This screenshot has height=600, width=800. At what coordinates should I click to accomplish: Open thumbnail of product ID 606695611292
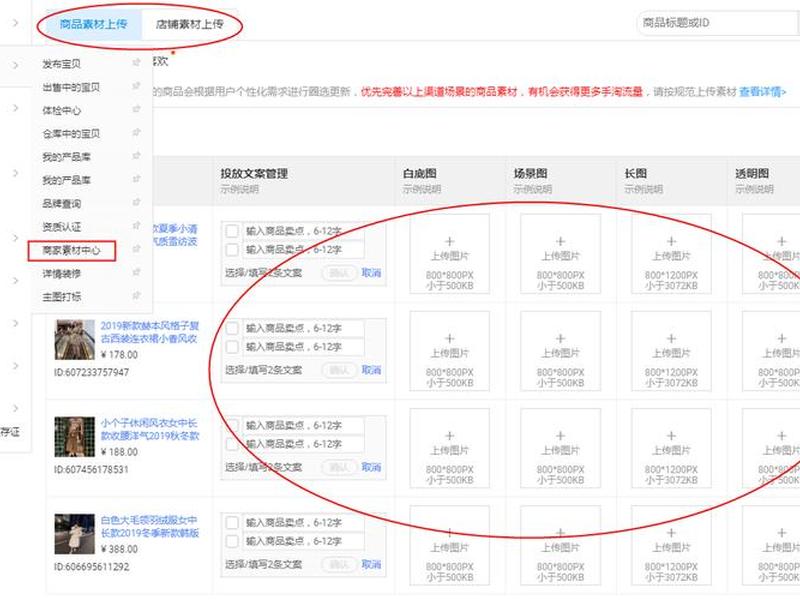coord(74,534)
